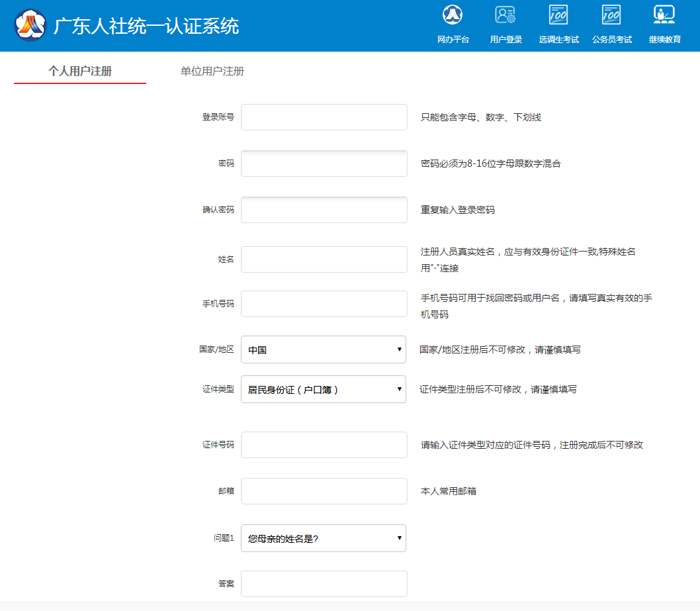Image resolution: width=700 pixels, height=611 pixels.
Task: Click the 登录账号 field label
Action: coord(218,117)
